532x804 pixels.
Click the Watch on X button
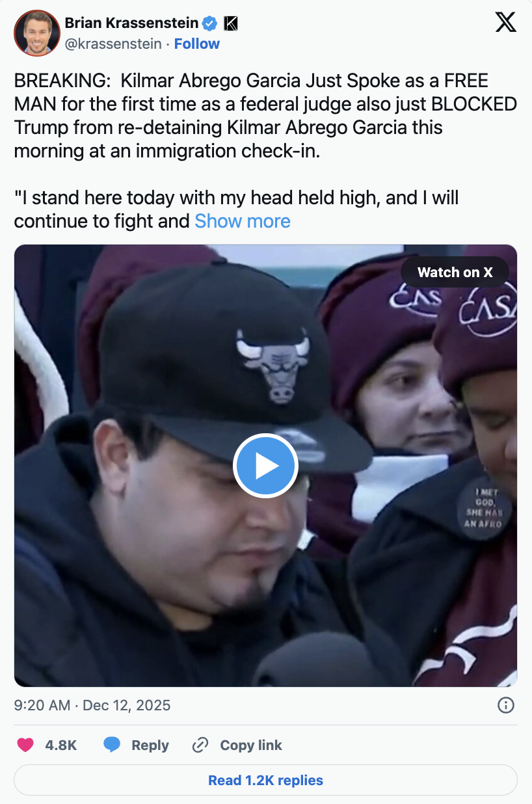click(x=455, y=273)
